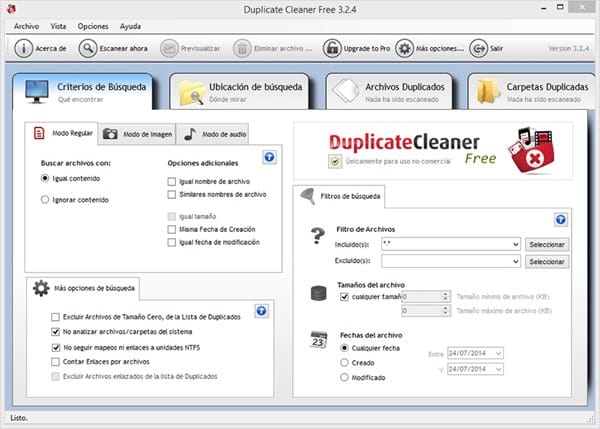Switch to Ubicación de búsqueda tab
This screenshot has width=600, height=429.
point(240,91)
